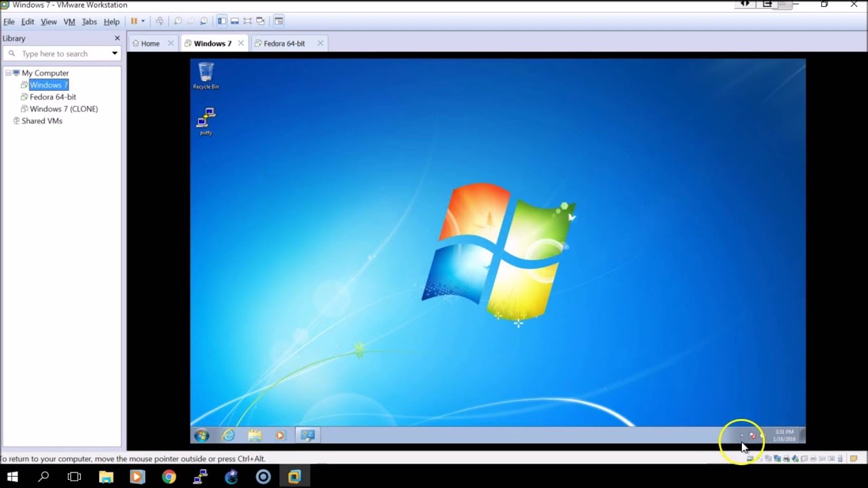This screenshot has height=488, width=868.
Task: Open the Windows 7 Start menu orb
Action: [x=202, y=435]
